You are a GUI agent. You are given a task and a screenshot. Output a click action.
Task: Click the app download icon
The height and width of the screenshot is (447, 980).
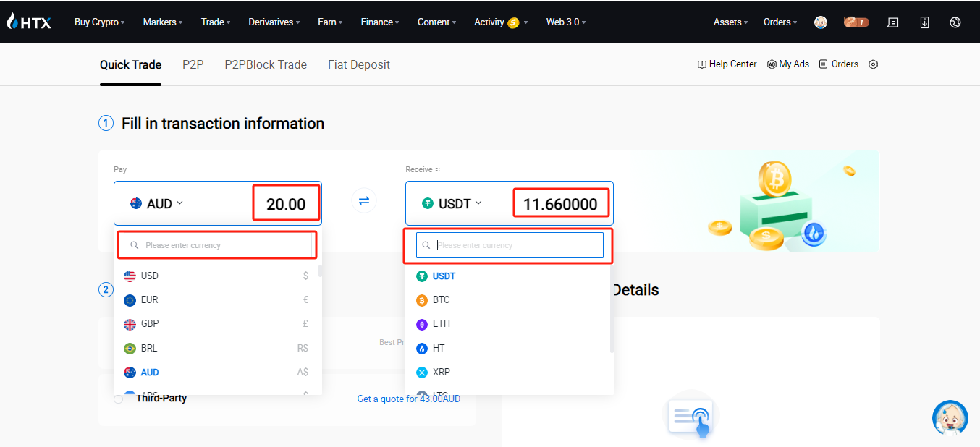[924, 22]
